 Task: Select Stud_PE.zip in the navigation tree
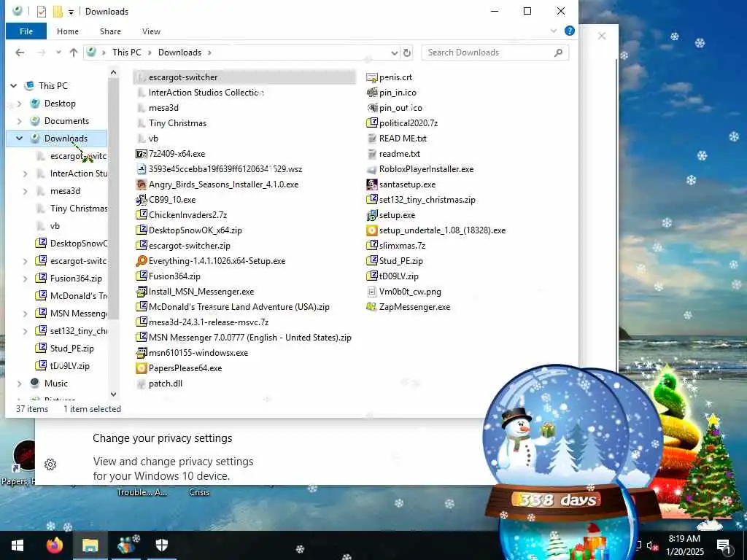[x=65, y=349]
